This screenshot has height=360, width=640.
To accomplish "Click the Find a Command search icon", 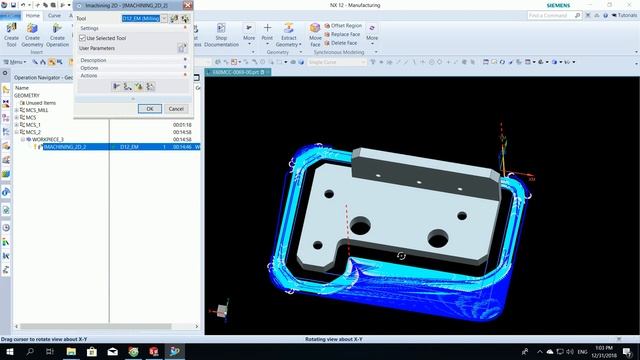I will coord(577,16).
